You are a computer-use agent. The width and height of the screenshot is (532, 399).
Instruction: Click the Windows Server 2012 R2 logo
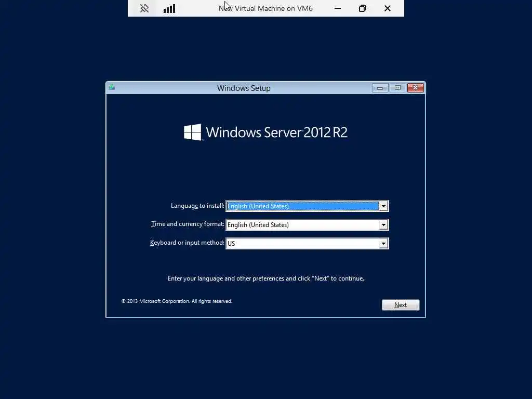click(265, 132)
